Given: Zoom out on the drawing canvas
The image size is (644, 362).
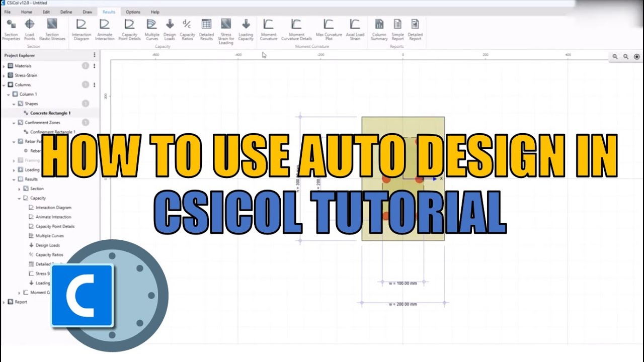Looking at the screenshot, I should tap(626, 57).
